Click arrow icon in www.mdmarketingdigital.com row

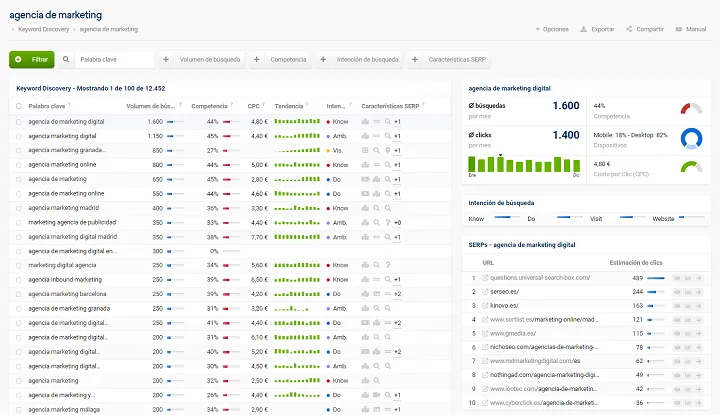pos(698,361)
